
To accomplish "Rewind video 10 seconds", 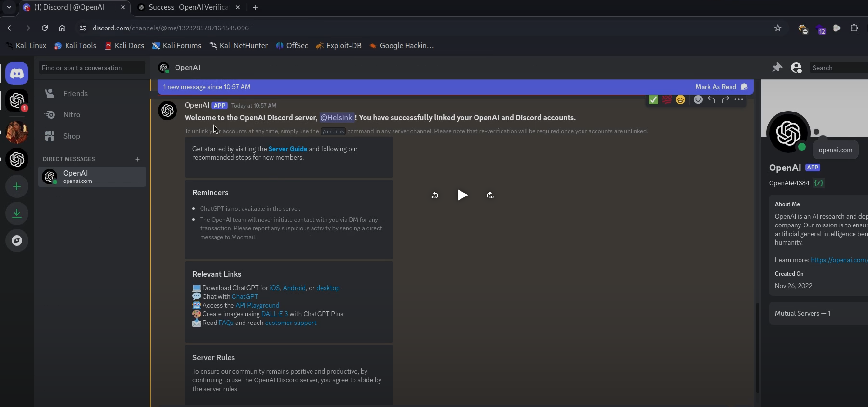I will coord(435,195).
